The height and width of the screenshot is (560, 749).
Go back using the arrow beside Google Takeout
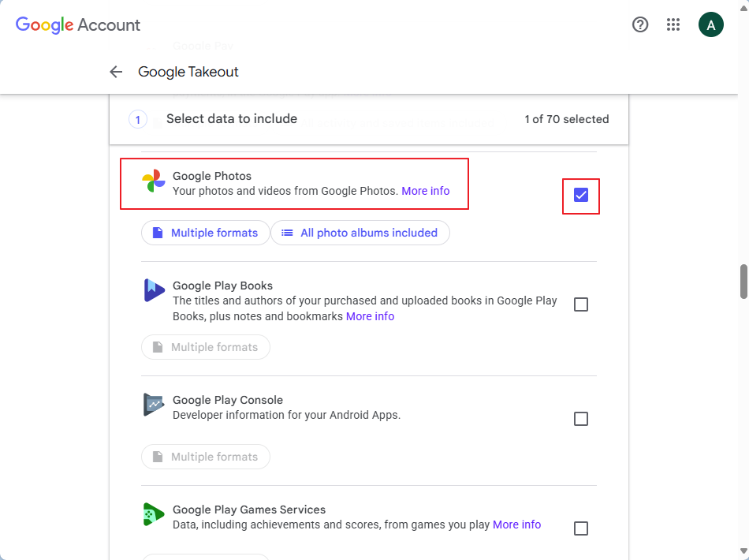click(x=116, y=72)
